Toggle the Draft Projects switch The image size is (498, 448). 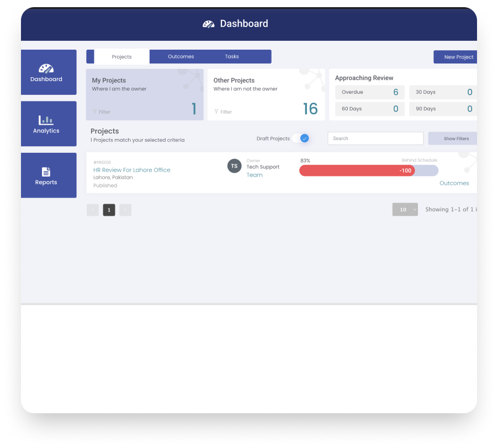(x=301, y=138)
